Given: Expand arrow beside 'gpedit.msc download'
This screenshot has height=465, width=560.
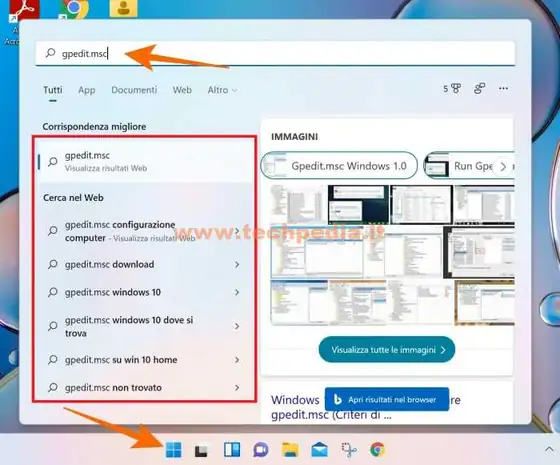Looking at the screenshot, I should click(237, 264).
